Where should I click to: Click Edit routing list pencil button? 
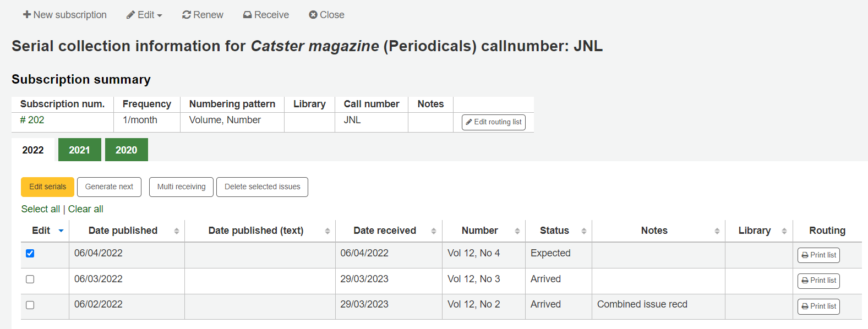(x=493, y=122)
